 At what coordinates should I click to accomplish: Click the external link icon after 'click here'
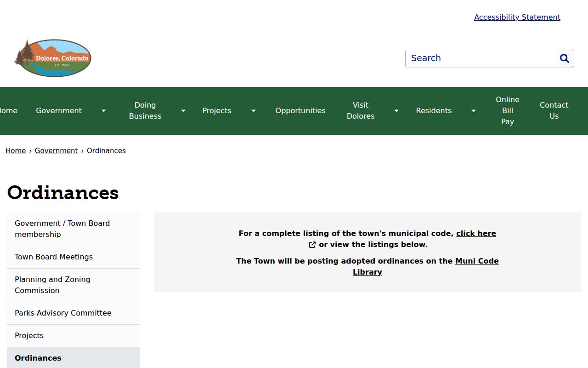pos(312,245)
